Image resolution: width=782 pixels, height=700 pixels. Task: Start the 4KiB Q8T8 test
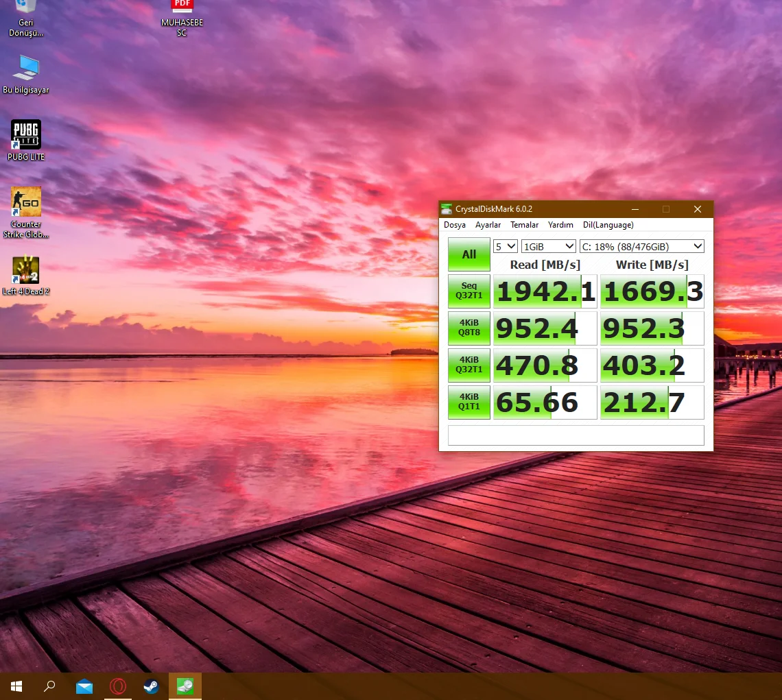pos(469,328)
